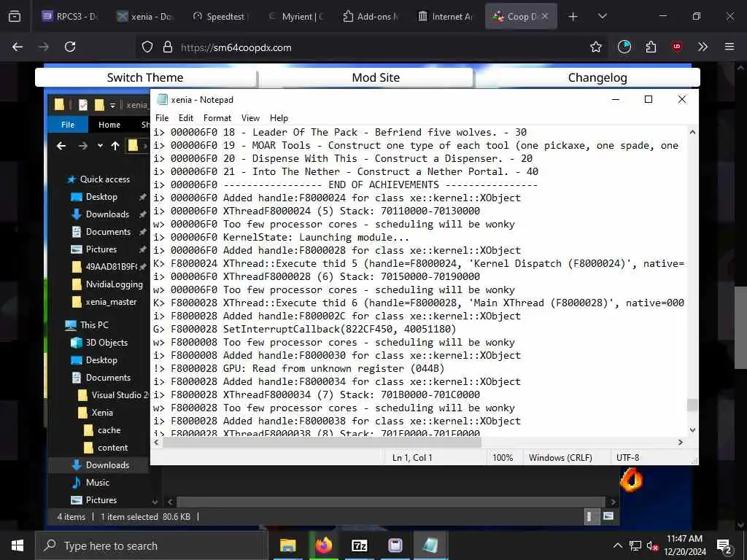The image size is (747, 560).
Task: Open the muted volume tray icon
Action: point(652,545)
